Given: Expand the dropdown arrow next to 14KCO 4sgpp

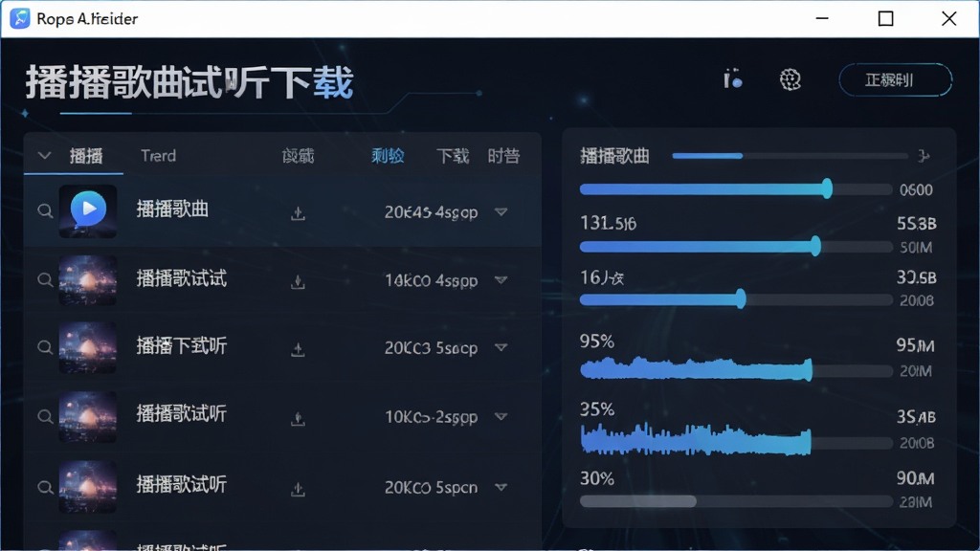Looking at the screenshot, I should [x=501, y=280].
